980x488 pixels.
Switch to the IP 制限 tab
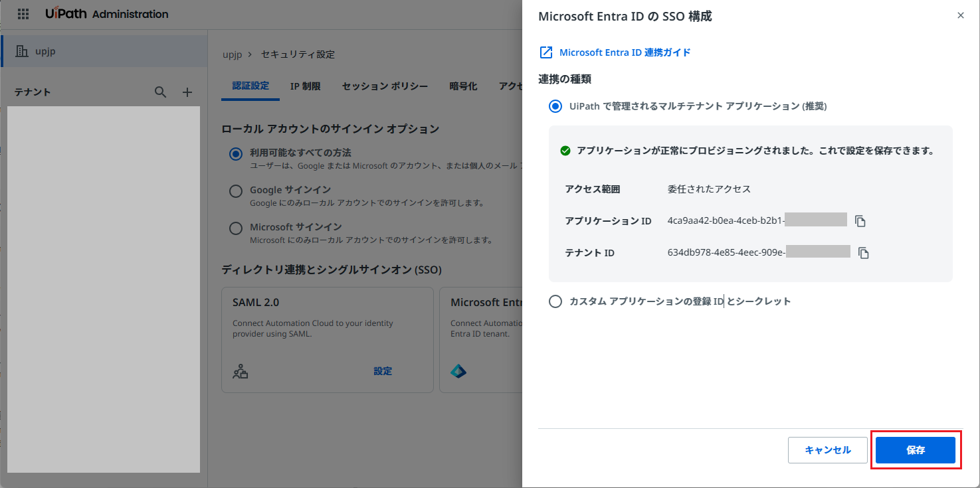[306, 86]
